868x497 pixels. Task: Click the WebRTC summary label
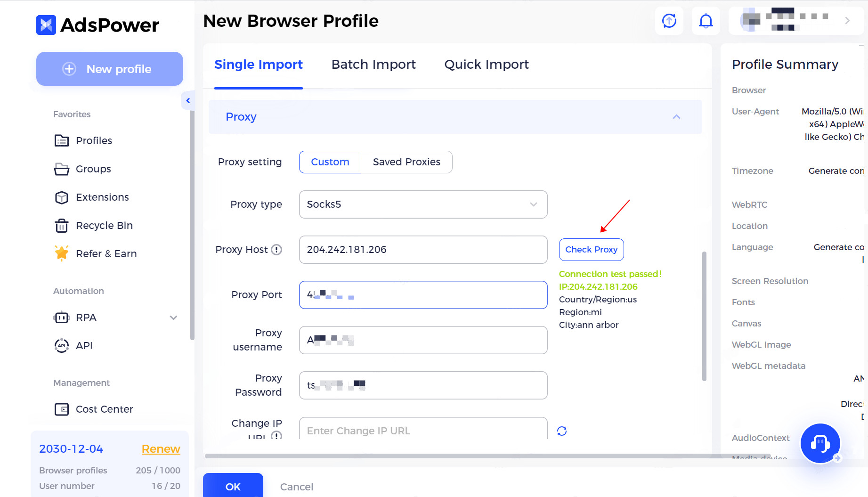(749, 205)
